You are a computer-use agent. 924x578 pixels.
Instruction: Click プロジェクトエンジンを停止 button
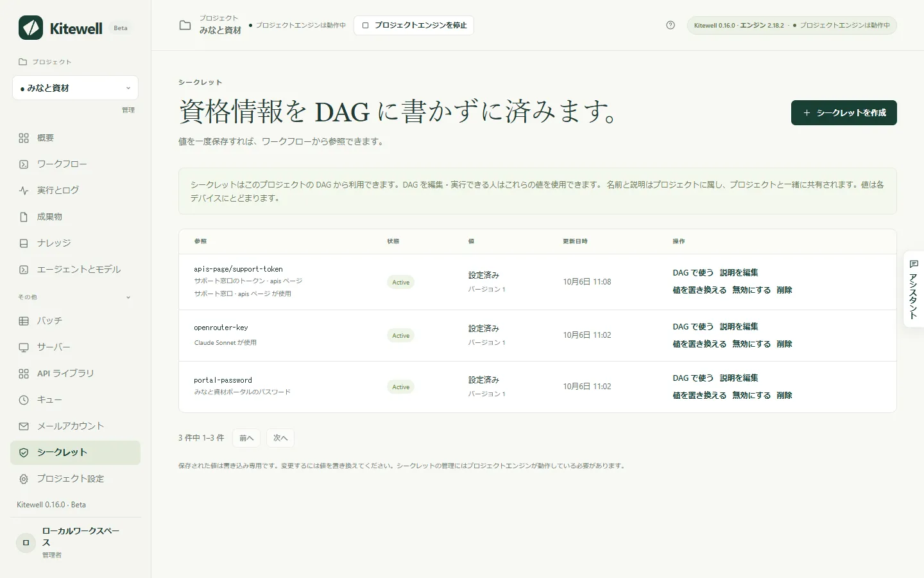pos(414,25)
